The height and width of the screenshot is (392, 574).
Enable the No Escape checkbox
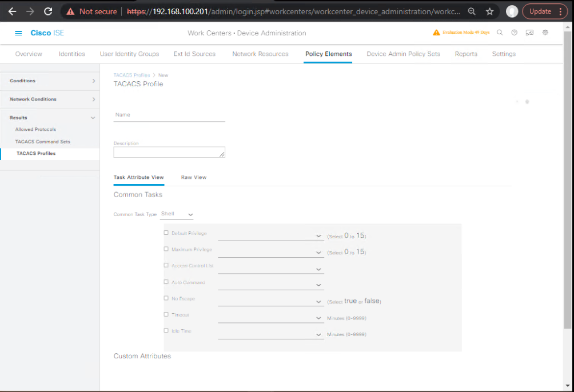point(166,298)
